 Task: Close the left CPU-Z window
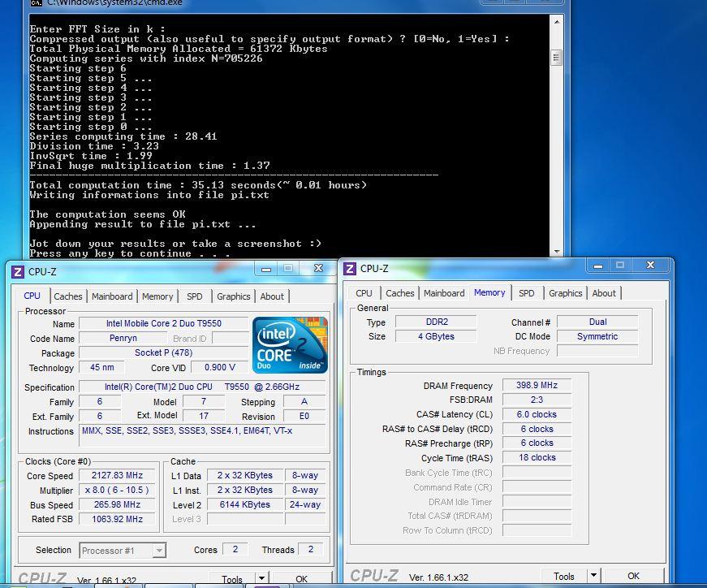(319, 269)
